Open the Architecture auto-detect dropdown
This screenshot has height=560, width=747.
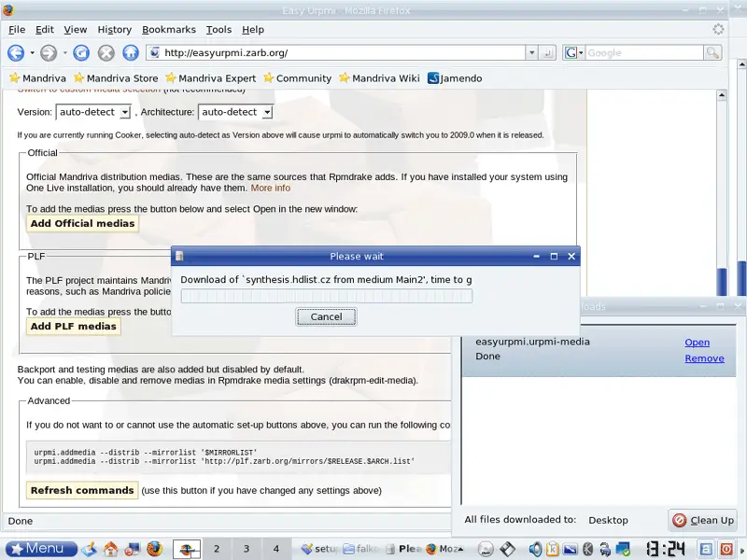[235, 112]
